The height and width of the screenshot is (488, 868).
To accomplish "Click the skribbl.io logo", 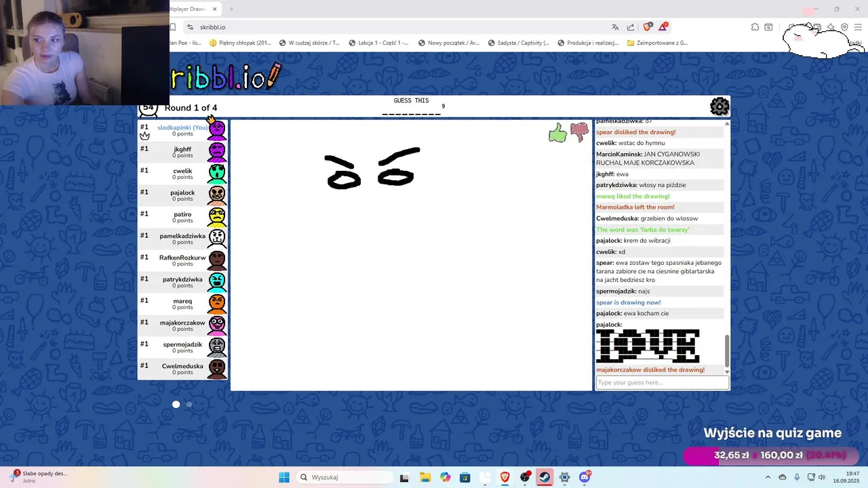I will (x=225, y=78).
